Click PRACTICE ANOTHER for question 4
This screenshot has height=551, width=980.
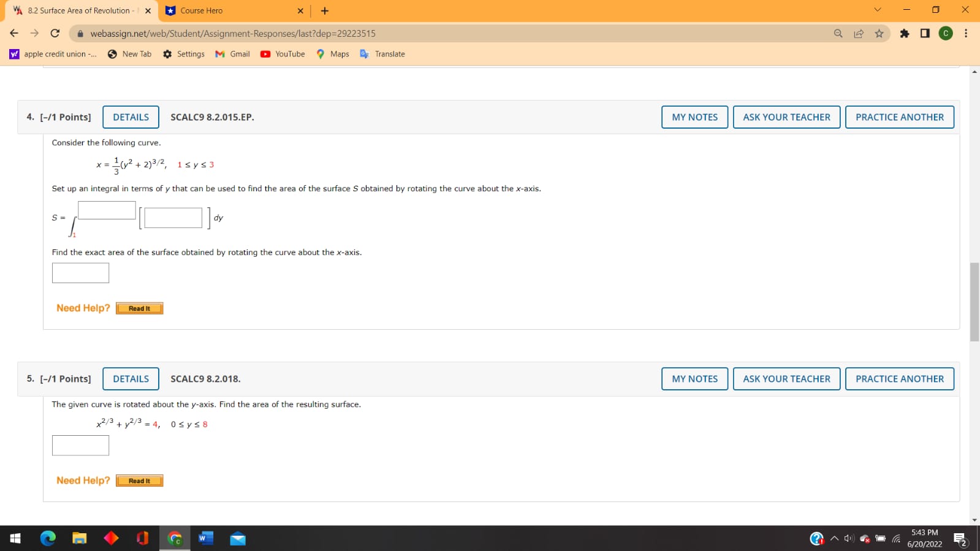[x=900, y=117]
